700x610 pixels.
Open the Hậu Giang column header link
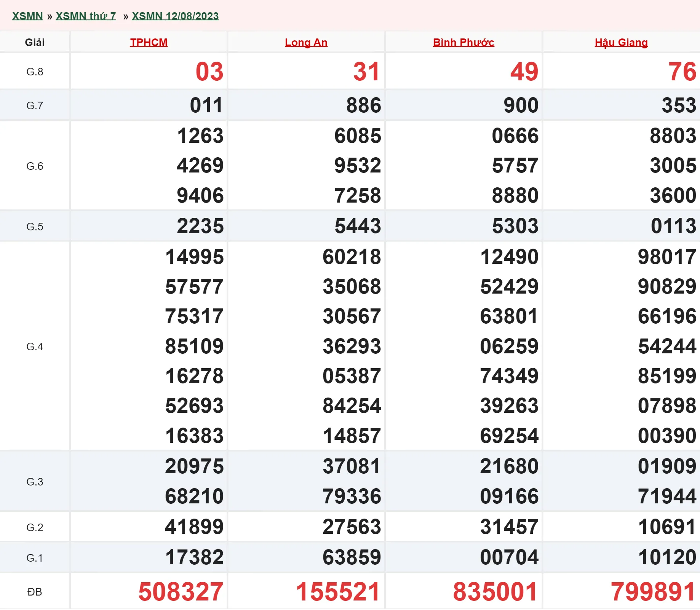coord(621,42)
